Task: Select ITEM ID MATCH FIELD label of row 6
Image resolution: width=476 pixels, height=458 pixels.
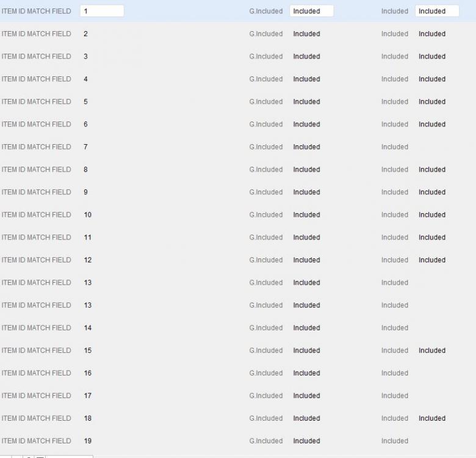Action: 36,124
